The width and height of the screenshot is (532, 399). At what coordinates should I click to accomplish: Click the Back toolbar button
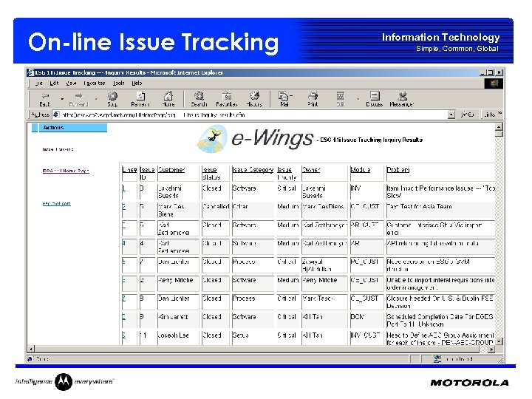pyautogui.click(x=45, y=100)
